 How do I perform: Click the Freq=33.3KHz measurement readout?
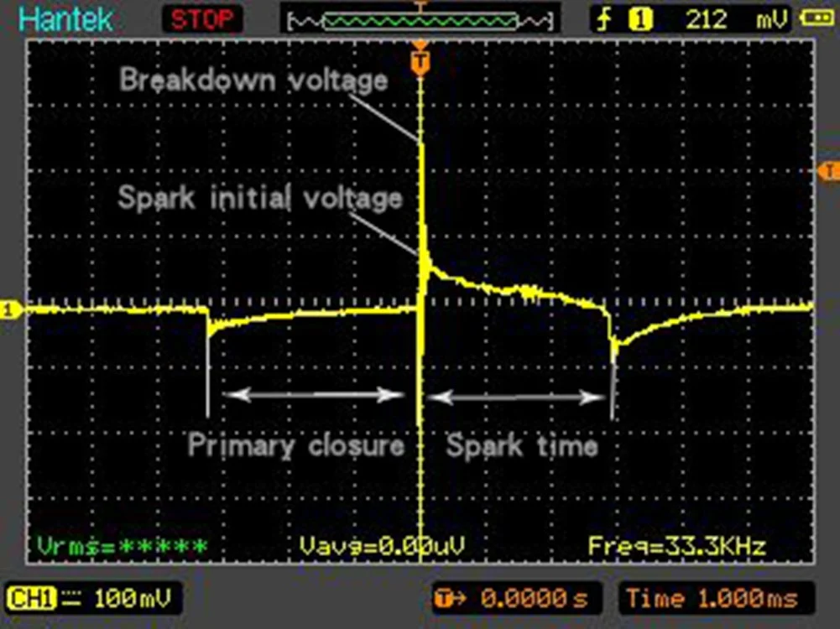pyautogui.click(x=676, y=547)
